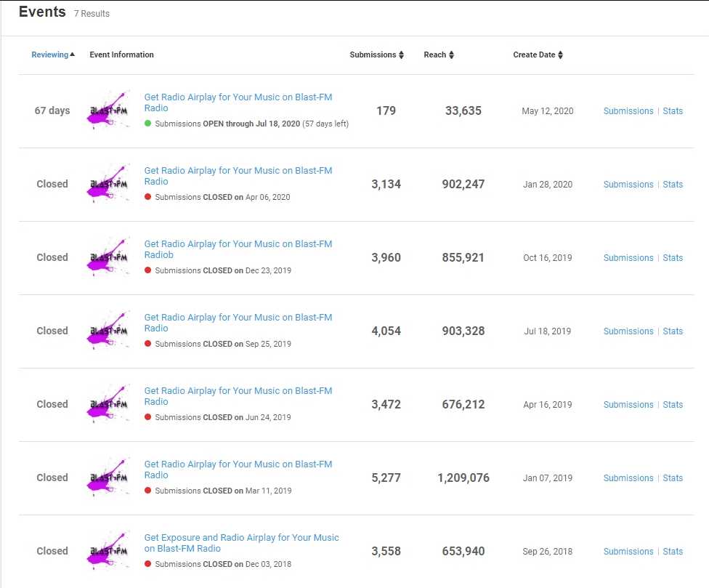Open event title created May 12, 2020
Screen dimensions: 709x588
point(238,102)
